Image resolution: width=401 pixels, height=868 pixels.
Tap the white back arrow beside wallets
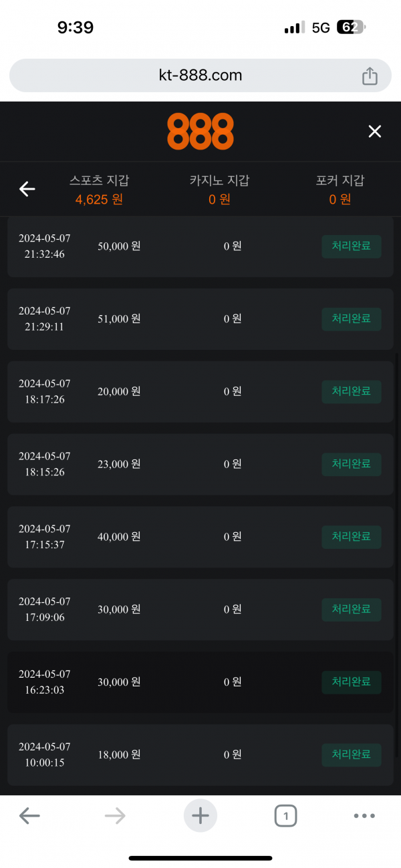(27, 190)
